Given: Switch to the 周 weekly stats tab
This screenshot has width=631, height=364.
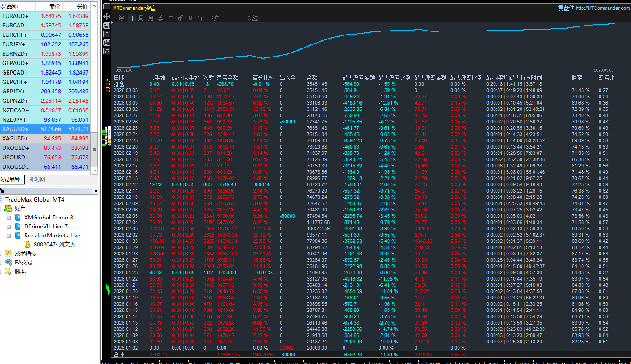Looking at the screenshot, I should [141, 18].
